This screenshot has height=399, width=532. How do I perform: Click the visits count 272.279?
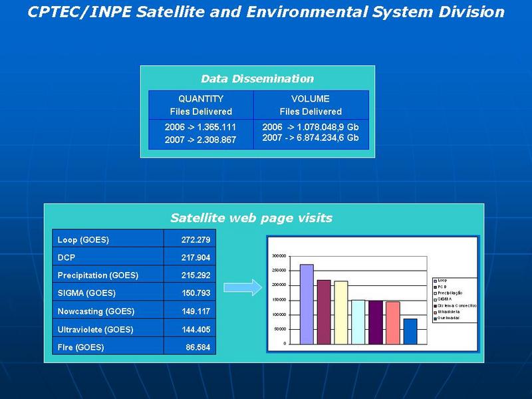(x=196, y=240)
